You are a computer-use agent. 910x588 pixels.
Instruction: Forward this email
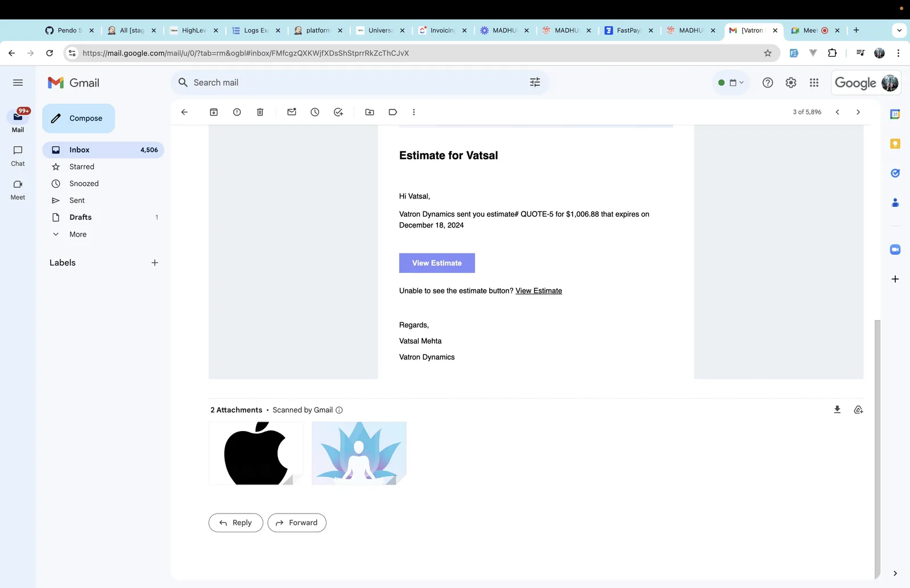297,523
